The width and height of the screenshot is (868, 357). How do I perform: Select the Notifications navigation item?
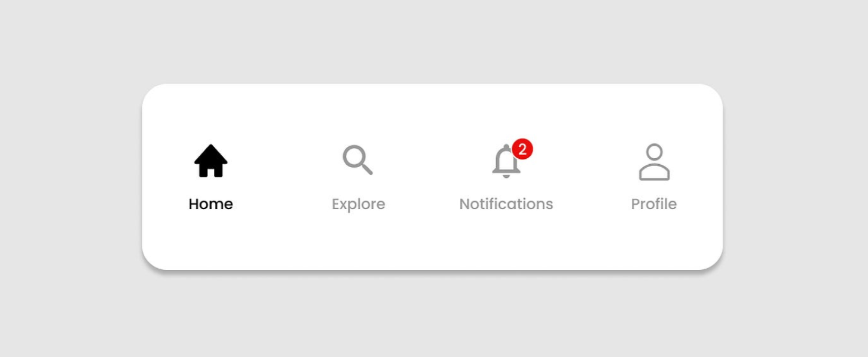[506, 177]
